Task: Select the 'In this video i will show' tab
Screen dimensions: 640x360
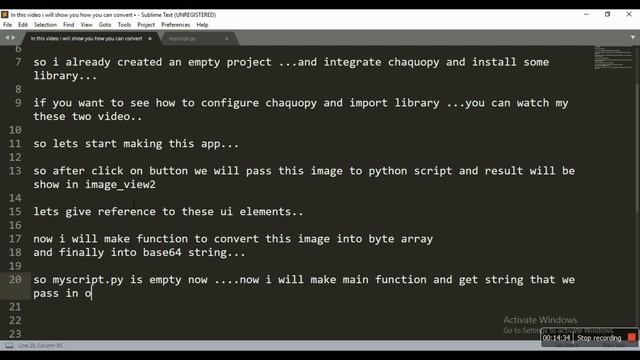Action: coord(87,39)
